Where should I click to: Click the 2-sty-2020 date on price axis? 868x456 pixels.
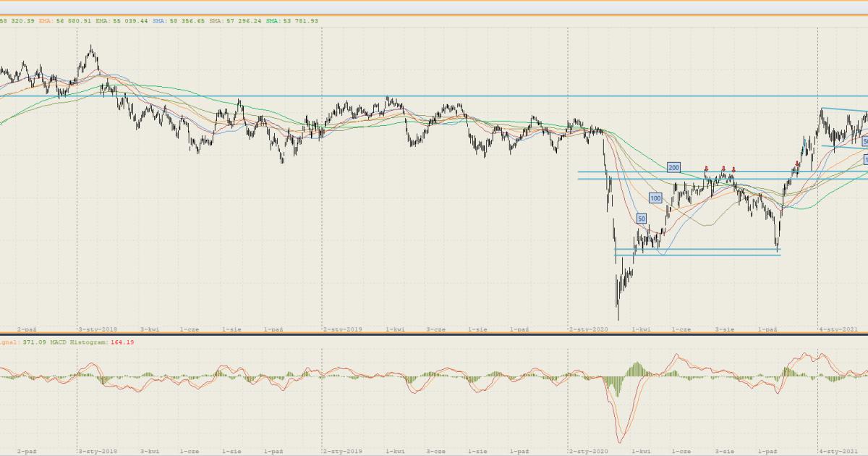(x=588, y=329)
